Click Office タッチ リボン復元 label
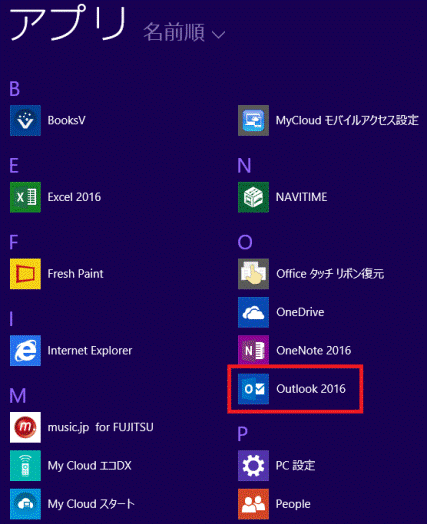Image resolution: width=427 pixels, height=524 pixels. (330, 274)
